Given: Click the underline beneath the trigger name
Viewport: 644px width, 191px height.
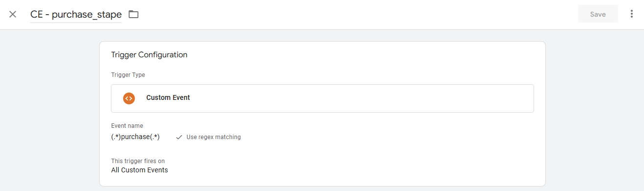Looking at the screenshot, I should 76,22.
